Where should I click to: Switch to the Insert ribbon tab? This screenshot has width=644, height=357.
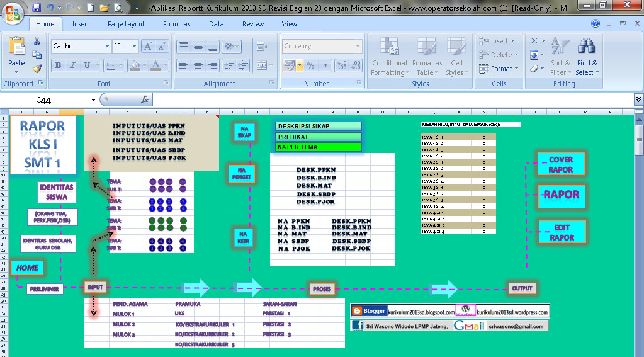pyautogui.click(x=81, y=24)
